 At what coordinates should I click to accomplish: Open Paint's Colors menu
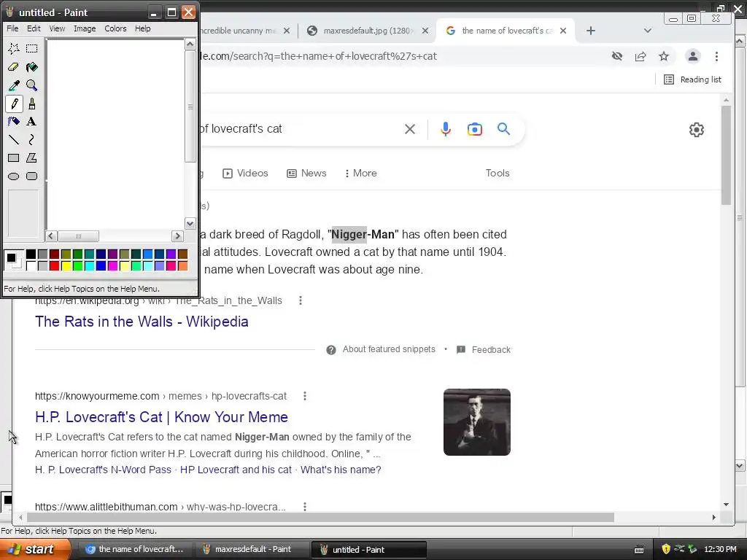[x=115, y=28]
